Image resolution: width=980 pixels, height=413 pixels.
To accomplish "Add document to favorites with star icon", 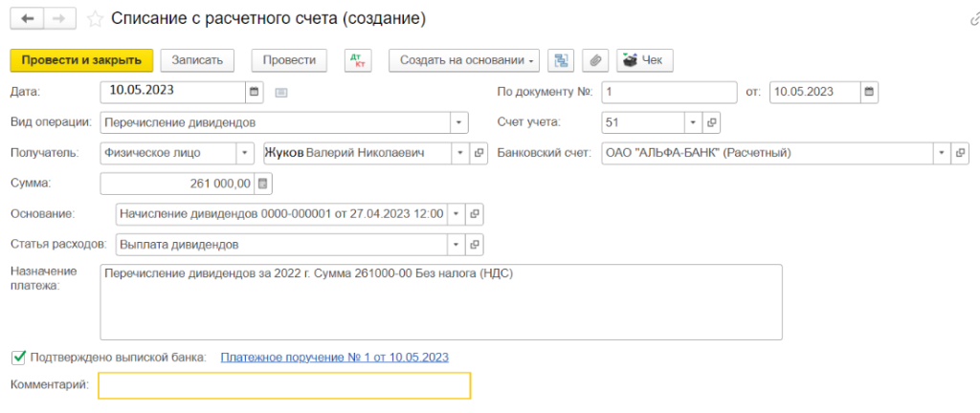I will tap(95, 19).
